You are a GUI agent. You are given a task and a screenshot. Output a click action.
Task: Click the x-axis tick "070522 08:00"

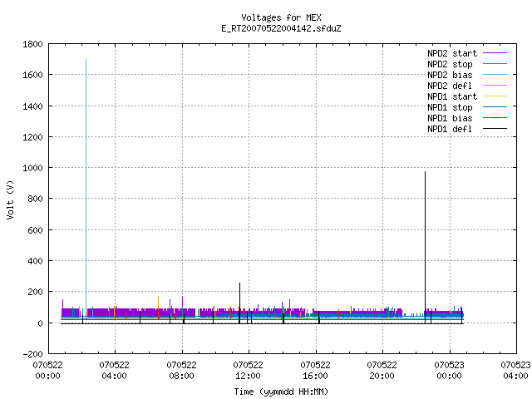[181, 371]
